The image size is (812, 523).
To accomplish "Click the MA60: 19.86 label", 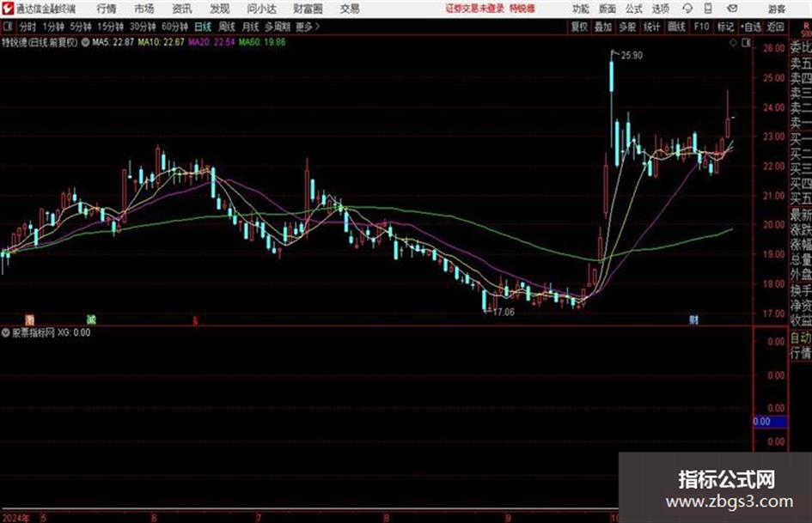I will pos(262,42).
